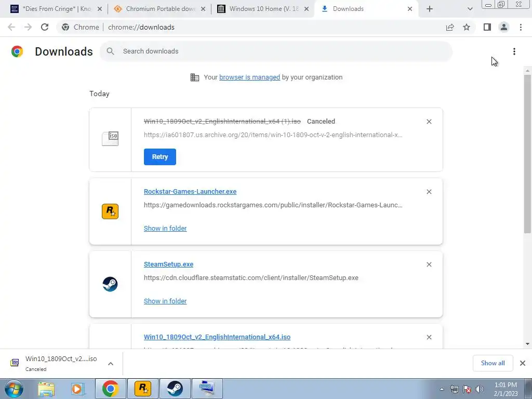This screenshot has height=399, width=532.
Task: Open the user profile avatar
Action: [x=504, y=27]
